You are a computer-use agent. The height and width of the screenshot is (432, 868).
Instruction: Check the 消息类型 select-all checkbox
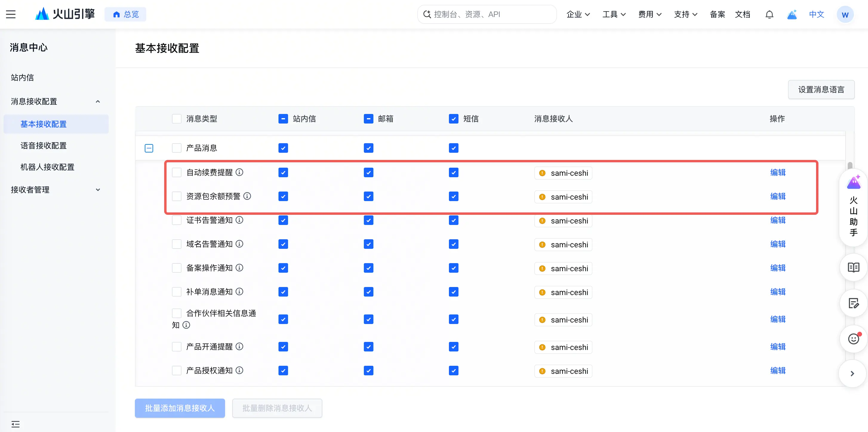click(x=177, y=118)
